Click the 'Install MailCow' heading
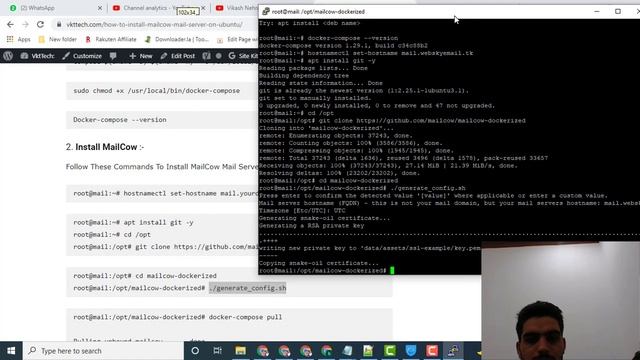The image size is (640, 360). (106, 147)
